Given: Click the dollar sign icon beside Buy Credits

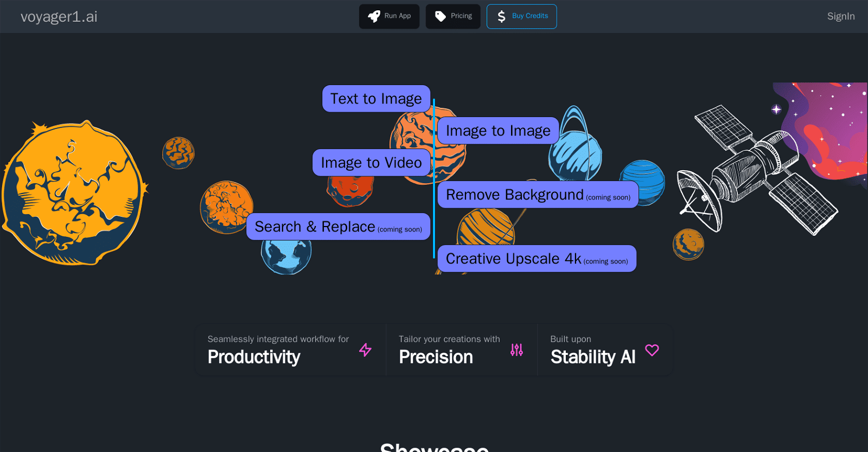Looking at the screenshot, I should click(501, 16).
